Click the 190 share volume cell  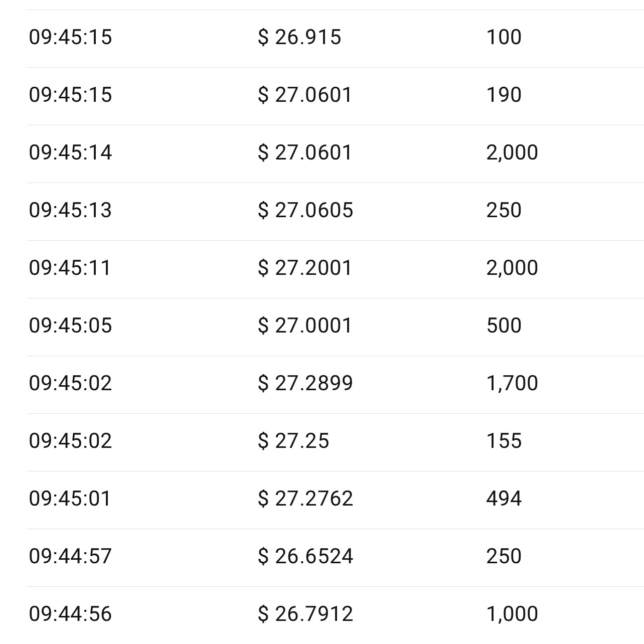[x=504, y=95]
